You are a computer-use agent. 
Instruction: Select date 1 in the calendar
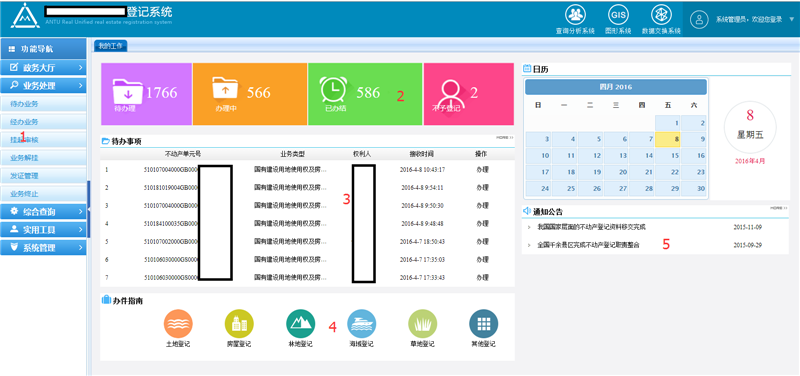pos(667,123)
